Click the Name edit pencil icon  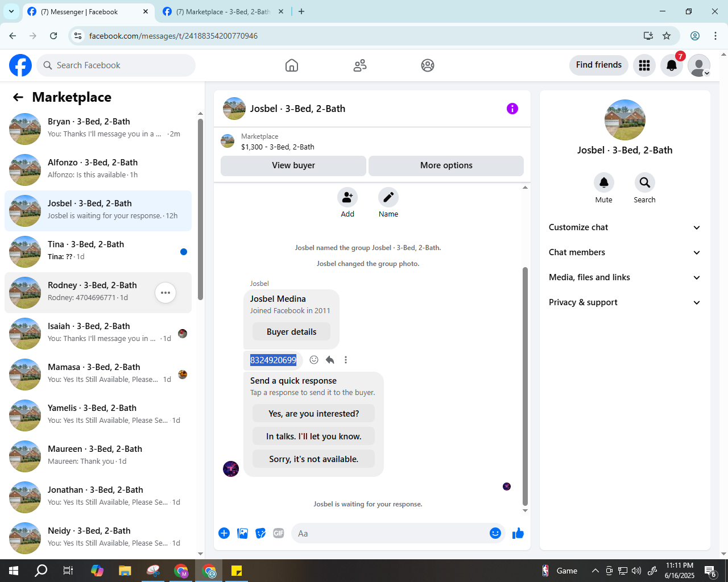point(388,197)
